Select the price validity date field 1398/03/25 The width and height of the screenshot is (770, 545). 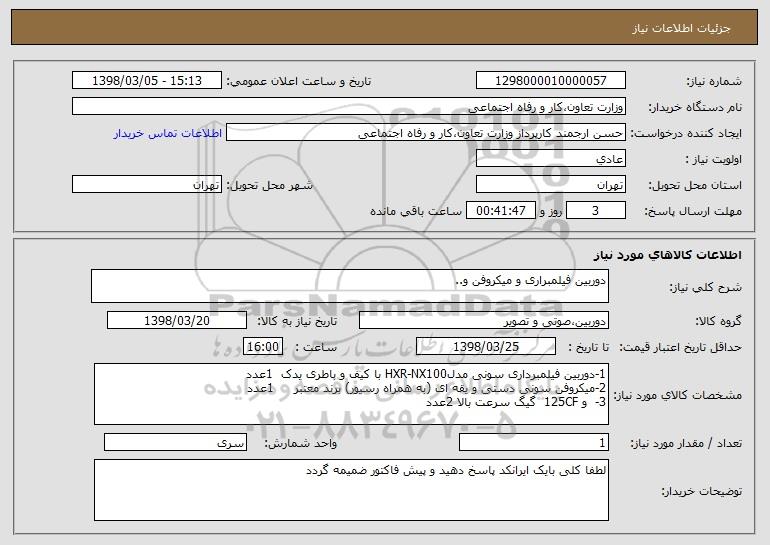click(x=486, y=347)
